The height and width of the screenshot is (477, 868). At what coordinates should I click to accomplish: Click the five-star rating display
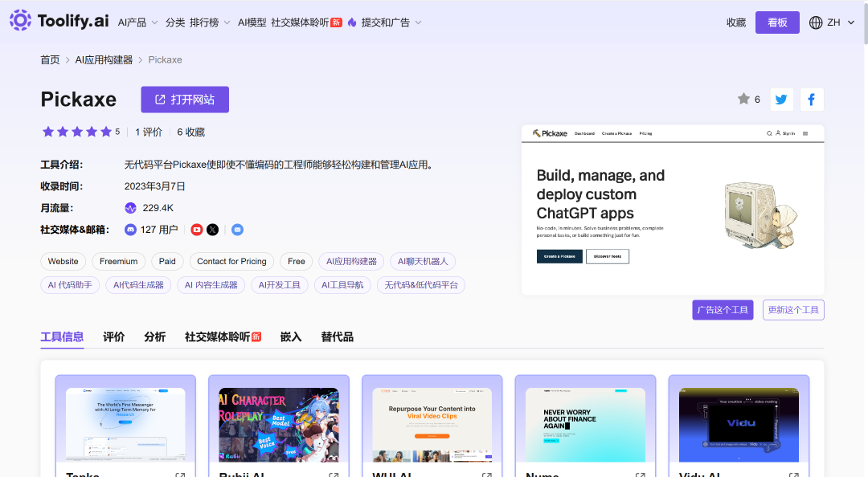click(77, 132)
